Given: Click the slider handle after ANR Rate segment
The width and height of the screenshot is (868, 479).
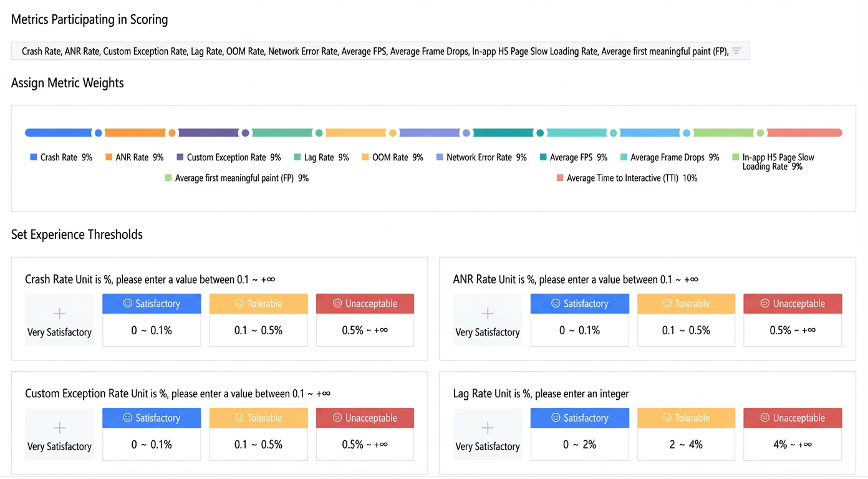Looking at the screenshot, I should pos(172,133).
